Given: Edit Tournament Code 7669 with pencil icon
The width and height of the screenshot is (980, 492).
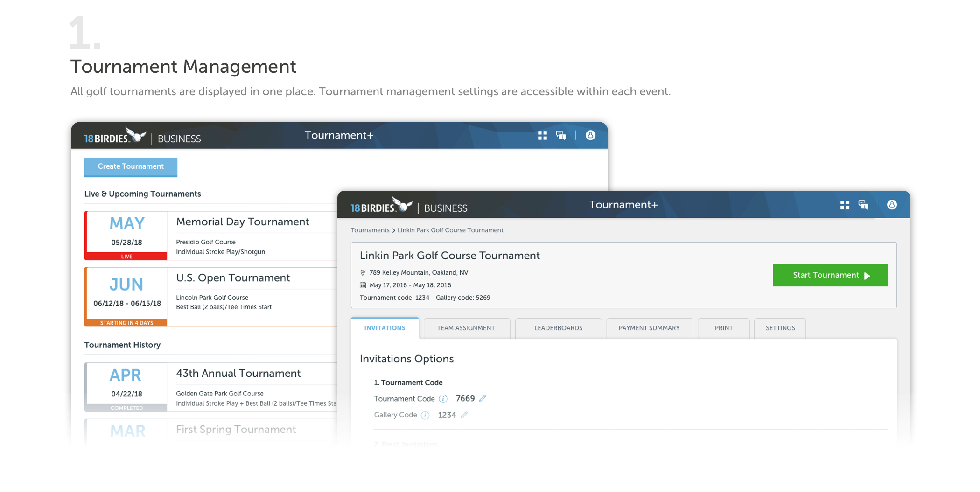Looking at the screenshot, I should 483,399.
